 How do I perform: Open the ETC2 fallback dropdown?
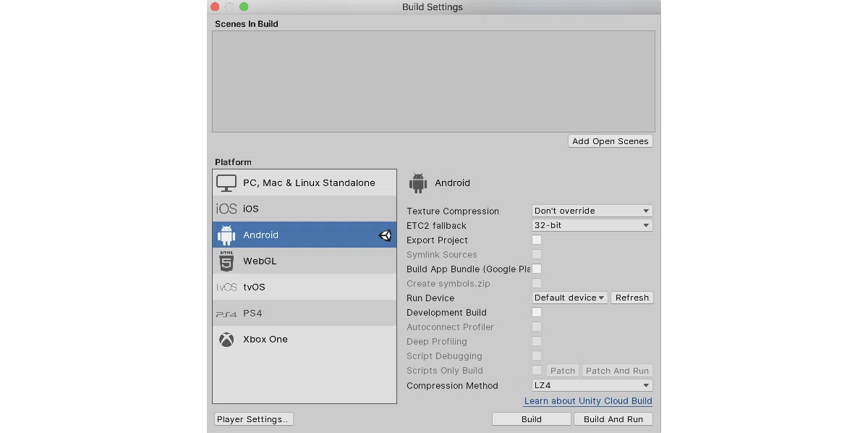click(x=592, y=225)
